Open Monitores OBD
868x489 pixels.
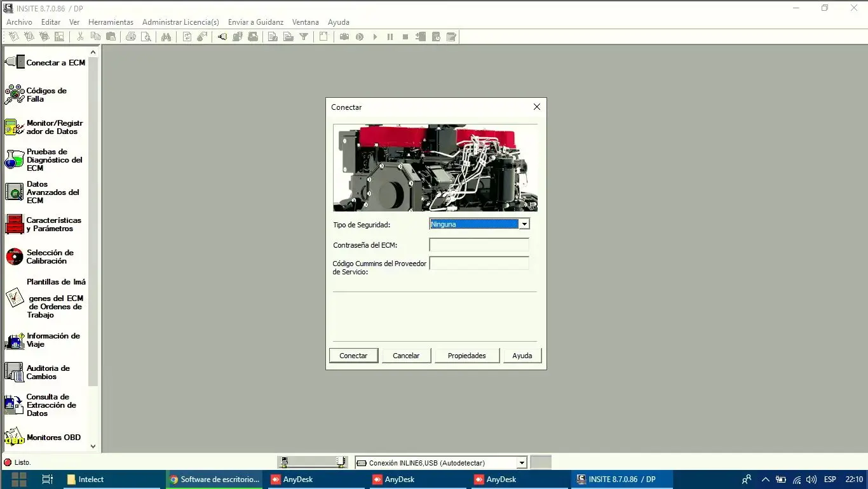[x=43, y=437]
